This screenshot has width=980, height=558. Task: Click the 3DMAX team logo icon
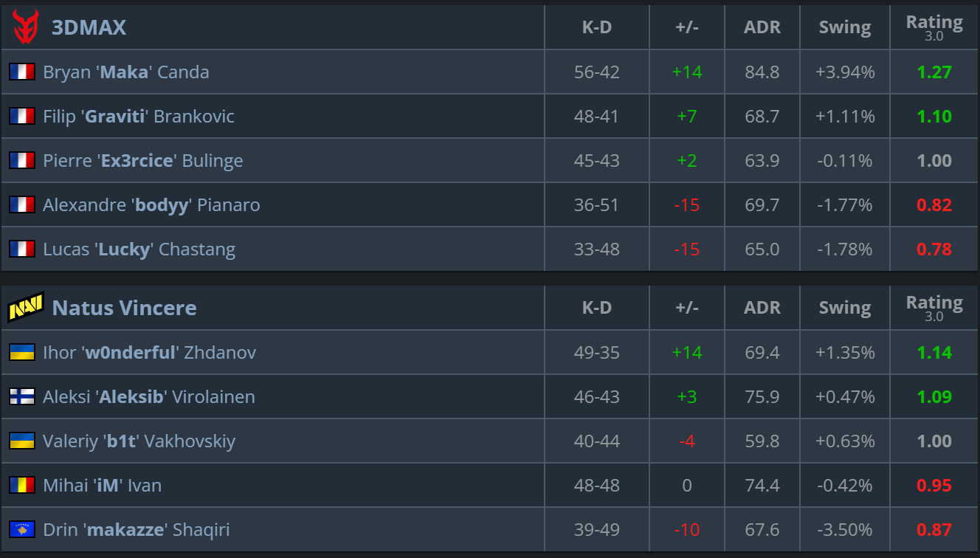click(25, 27)
